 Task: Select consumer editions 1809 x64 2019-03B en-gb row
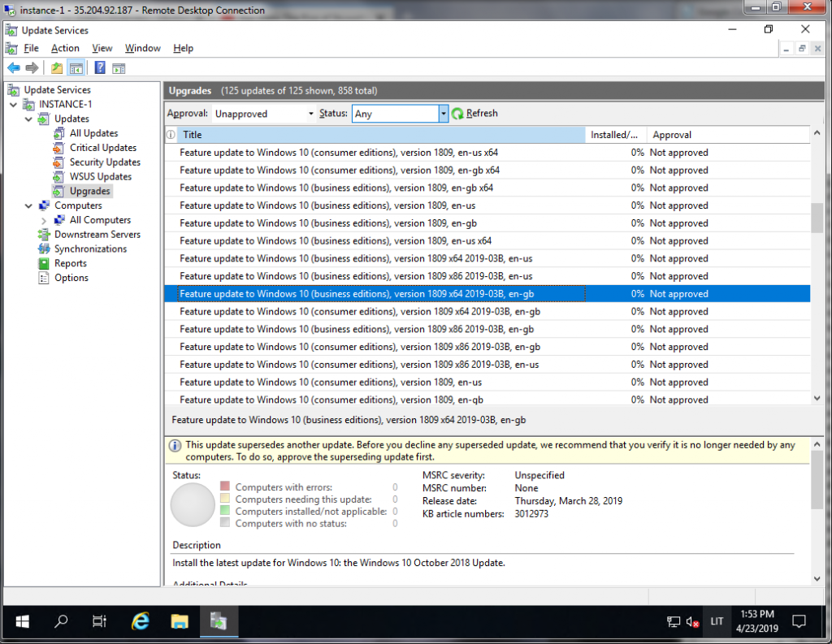click(x=487, y=311)
